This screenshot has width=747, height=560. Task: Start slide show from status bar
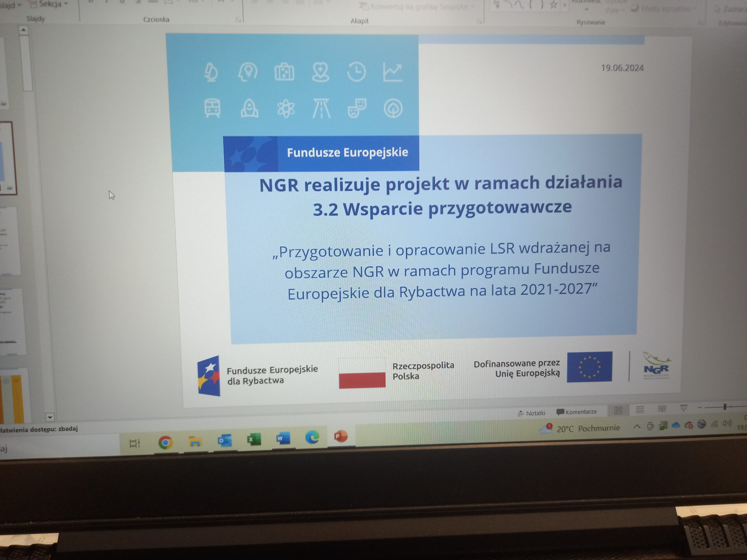[x=683, y=408]
